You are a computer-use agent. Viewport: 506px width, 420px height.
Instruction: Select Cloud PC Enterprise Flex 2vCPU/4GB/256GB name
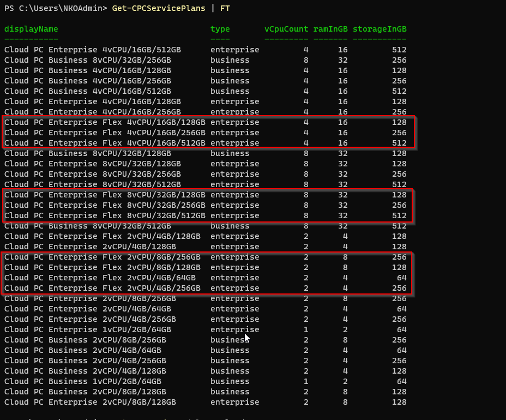click(x=103, y=288)
